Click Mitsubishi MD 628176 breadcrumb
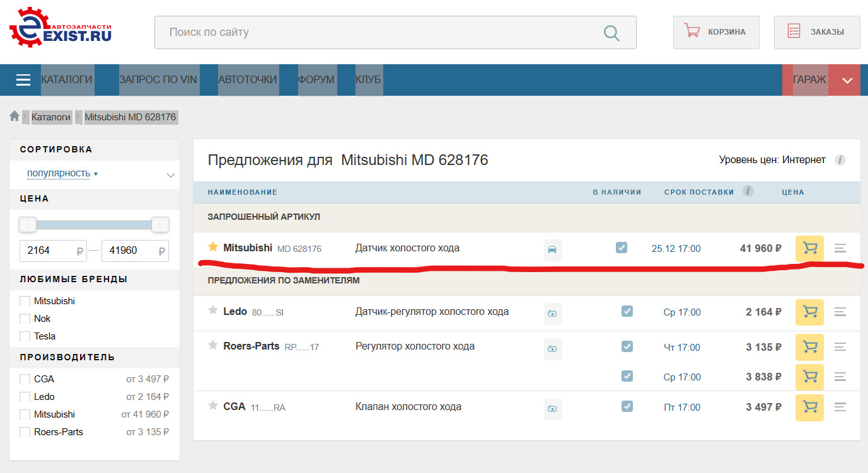Image resolution: width=868 pixels, height=473 pixels. point(130,117)
